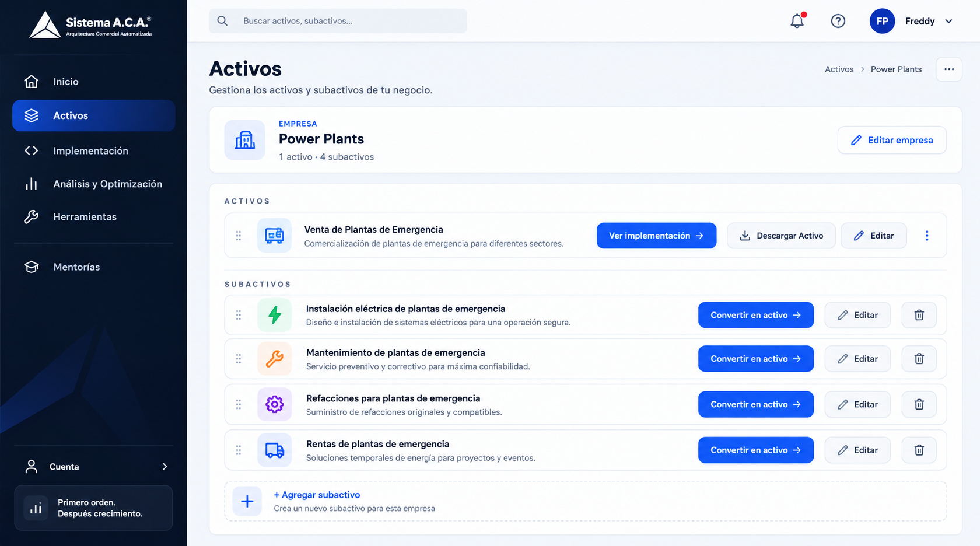Expand the Cuenta chevron
Image resolution: width=980 pixels, height=546 pixels.
164,467
